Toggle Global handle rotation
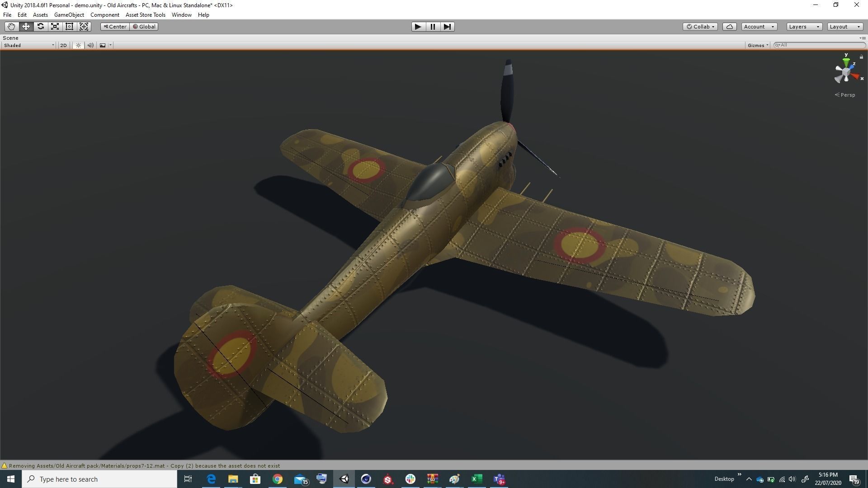The height and width of the screenshot is (488, 868). point(144,27)
